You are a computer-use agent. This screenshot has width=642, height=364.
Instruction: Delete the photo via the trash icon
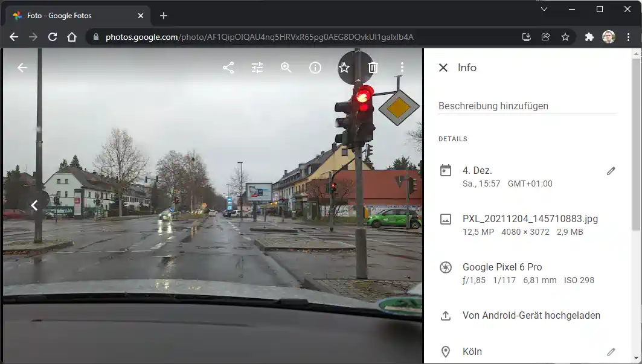373,68
